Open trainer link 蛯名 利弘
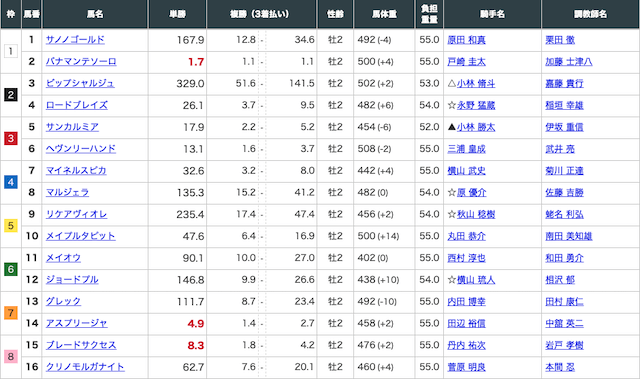The image size is (640, 379). [x=564, y=214]
